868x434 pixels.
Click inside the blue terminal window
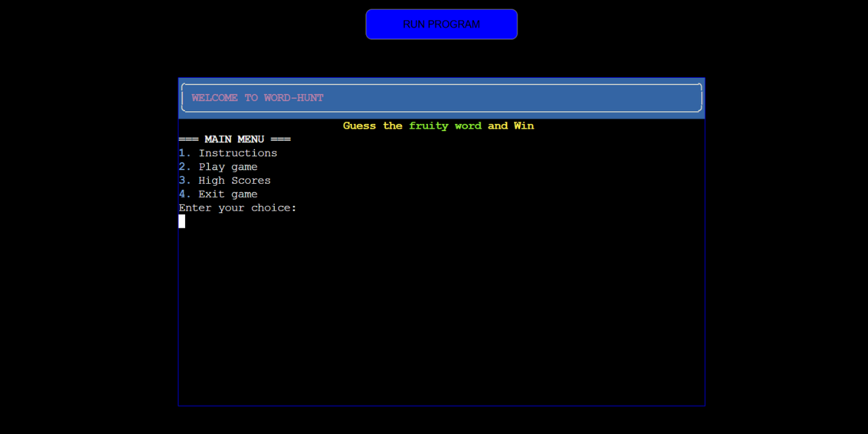click(x=441, y=305)
